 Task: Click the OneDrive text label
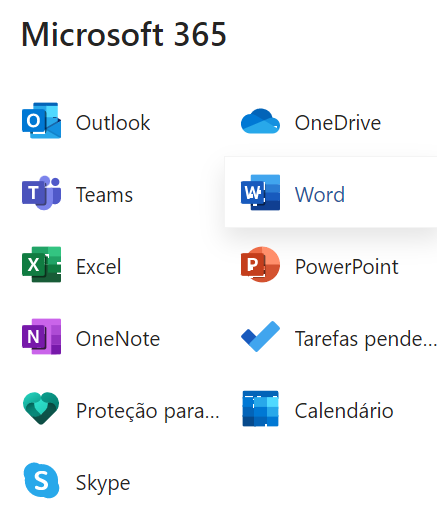pyautogui.click(x=338, y=123)
